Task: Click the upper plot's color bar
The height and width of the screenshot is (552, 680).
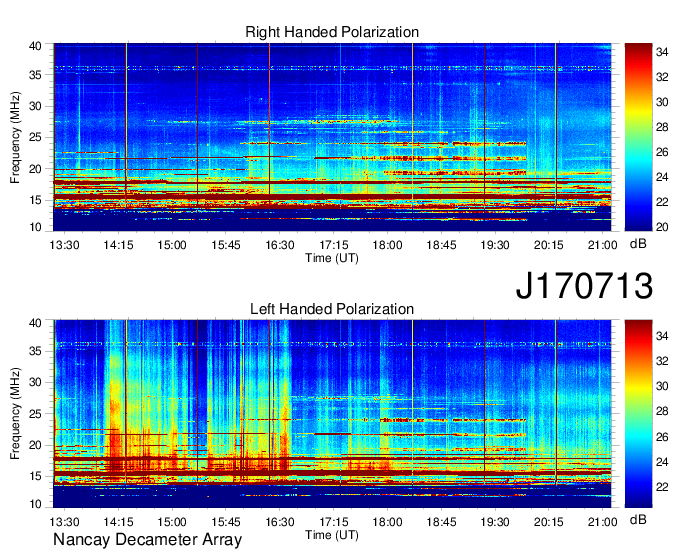Action: [x=638, y=137]
